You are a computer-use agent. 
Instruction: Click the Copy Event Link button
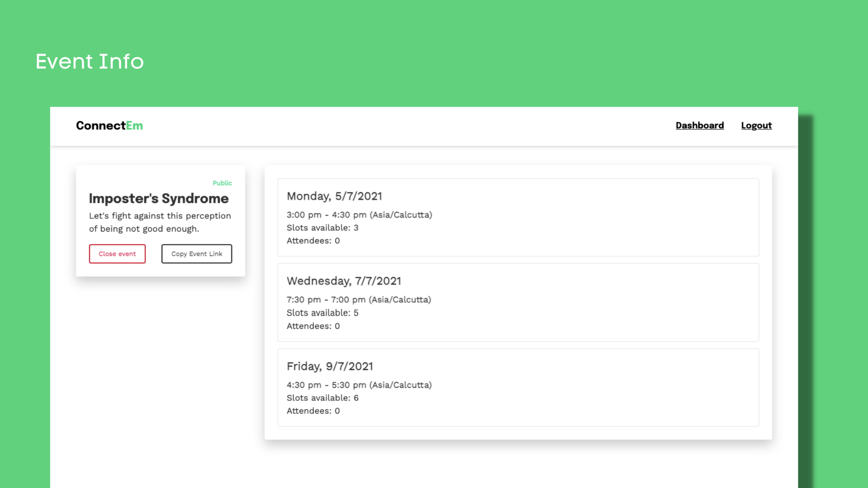(x=197, y=254)
